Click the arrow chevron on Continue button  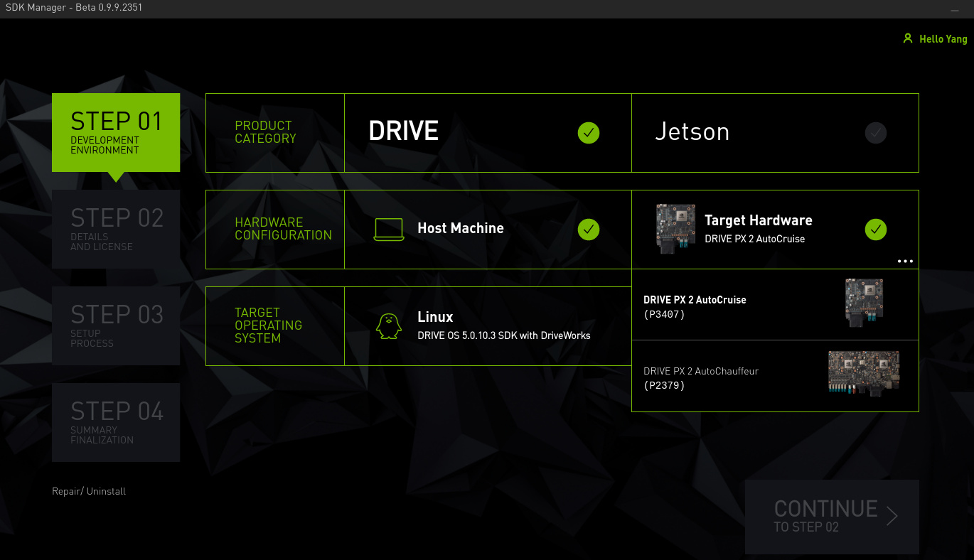click(x=892, y=516)
